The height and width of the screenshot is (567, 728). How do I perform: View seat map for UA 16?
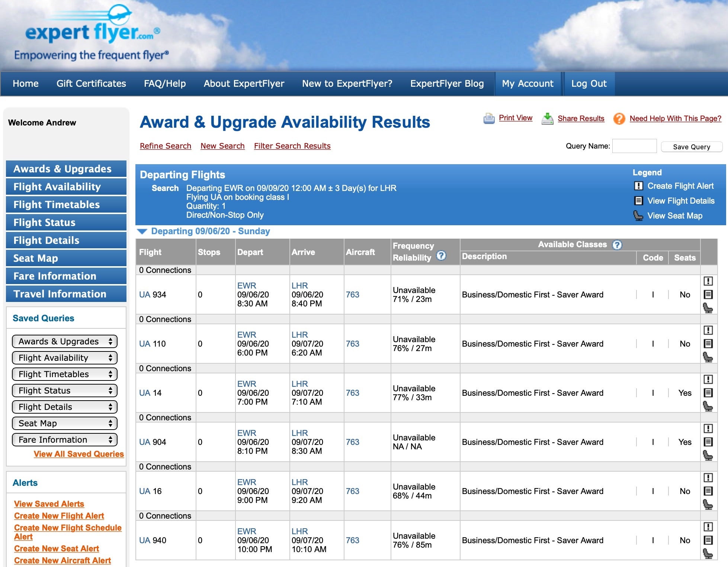(708, 504)
